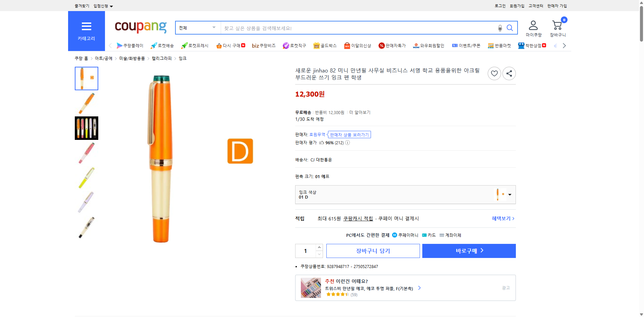
Task: Click the 이달의신상 icon
Action: 347,45
